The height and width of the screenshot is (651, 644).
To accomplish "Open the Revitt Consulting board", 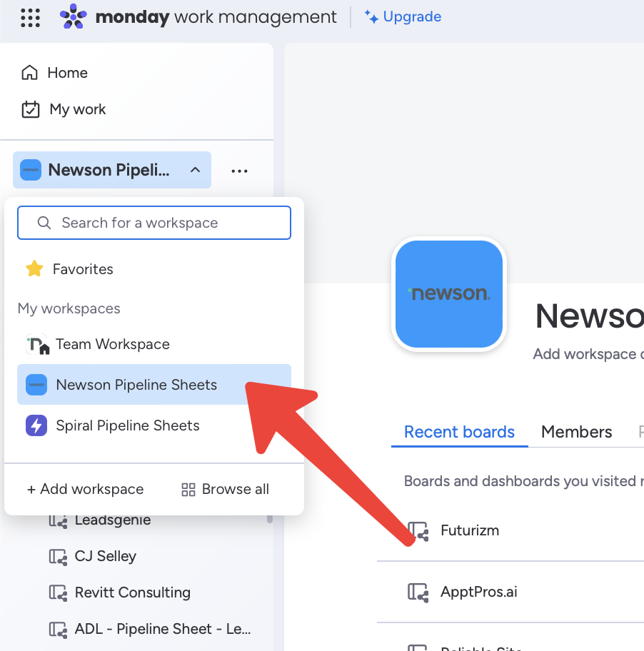I will [x=133, y=592].
